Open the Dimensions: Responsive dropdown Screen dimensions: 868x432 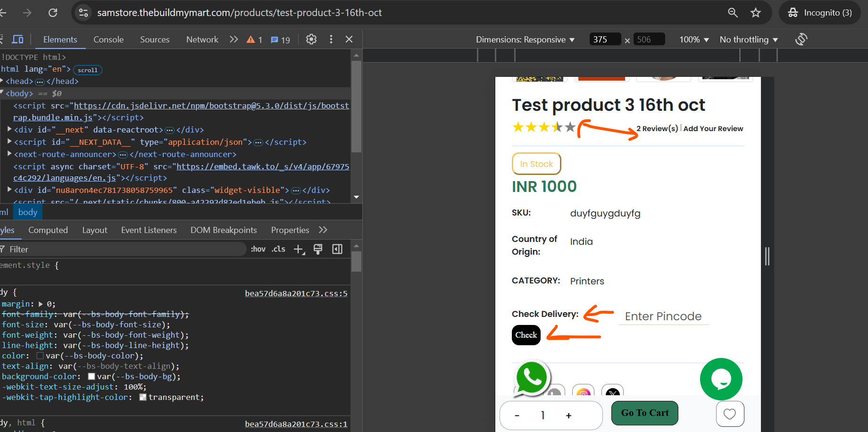coord(525,40)
